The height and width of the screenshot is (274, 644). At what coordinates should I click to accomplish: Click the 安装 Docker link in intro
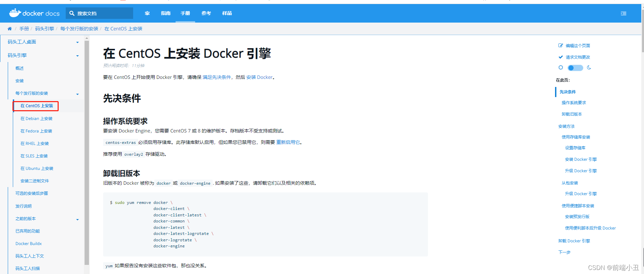[x=259, y=77]
